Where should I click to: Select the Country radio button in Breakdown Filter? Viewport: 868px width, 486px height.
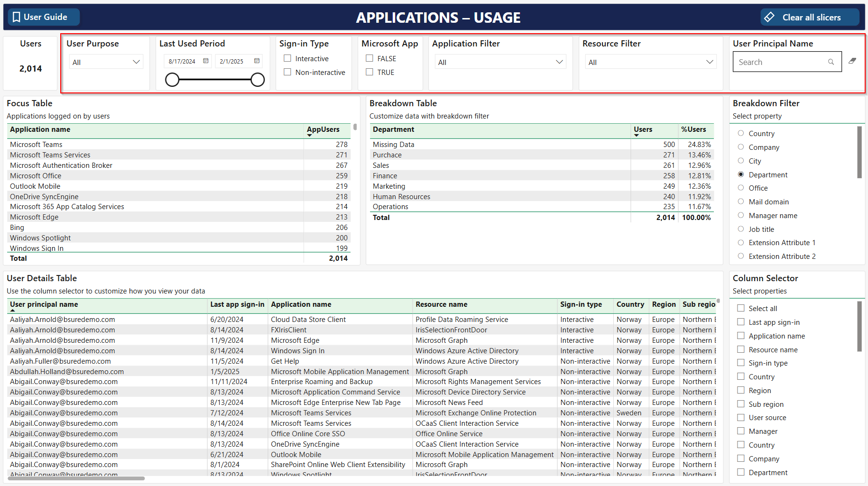pos(741,133)
